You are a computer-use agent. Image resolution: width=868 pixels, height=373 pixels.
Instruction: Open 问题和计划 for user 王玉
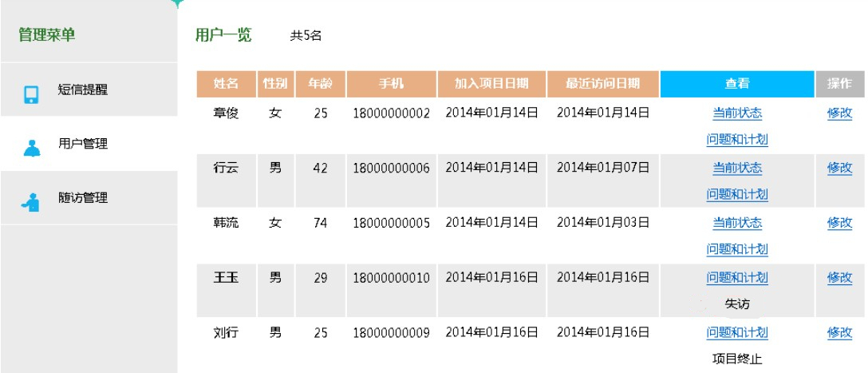point(737,278)
